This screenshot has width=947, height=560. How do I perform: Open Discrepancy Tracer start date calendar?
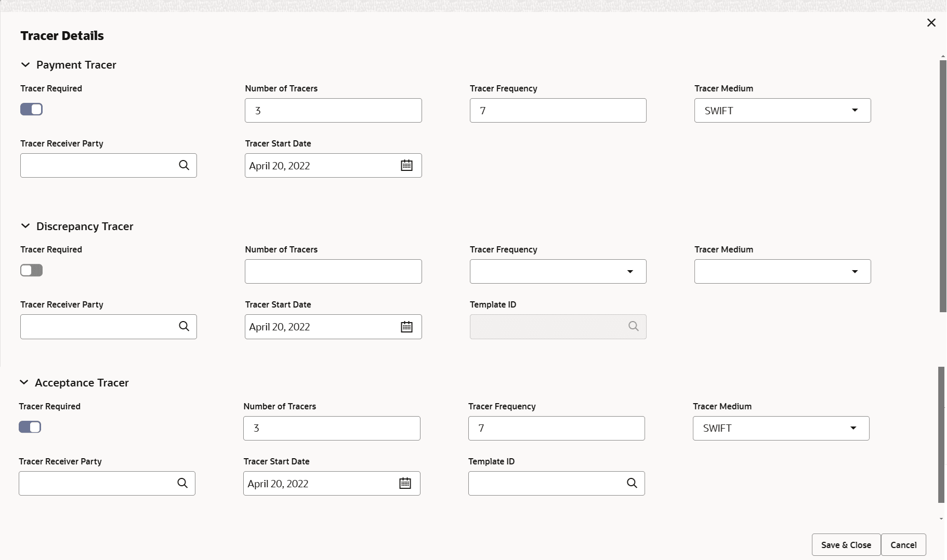(406, 327)
